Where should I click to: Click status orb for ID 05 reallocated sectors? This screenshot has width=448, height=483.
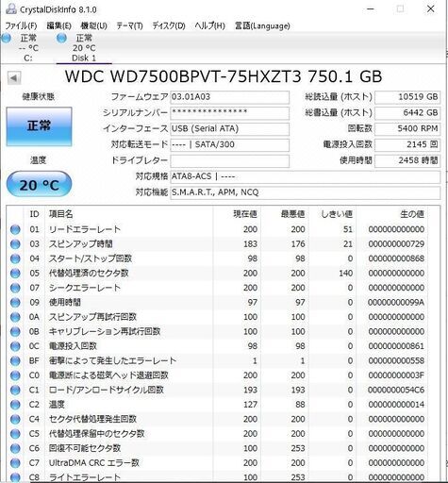coord(15,274)
